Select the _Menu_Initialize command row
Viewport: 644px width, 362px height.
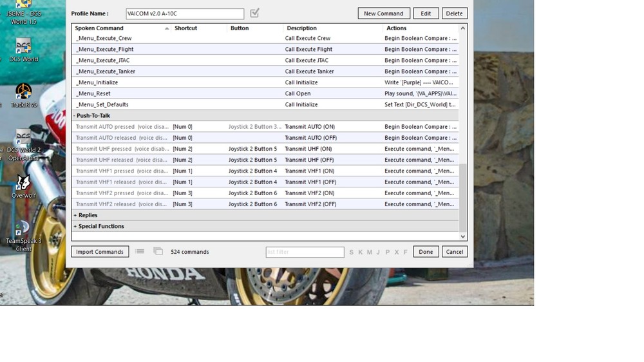pyautogui.click(x=265, y=82)
